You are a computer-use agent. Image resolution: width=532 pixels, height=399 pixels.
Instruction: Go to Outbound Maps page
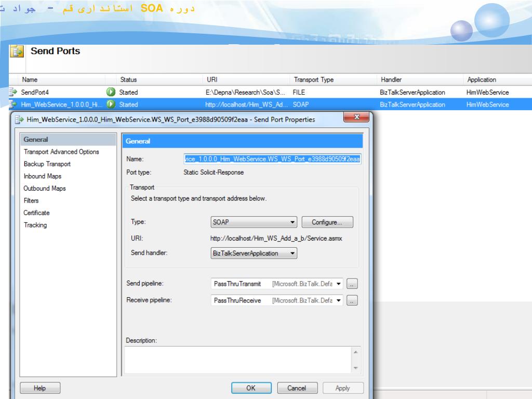(45, 188)
